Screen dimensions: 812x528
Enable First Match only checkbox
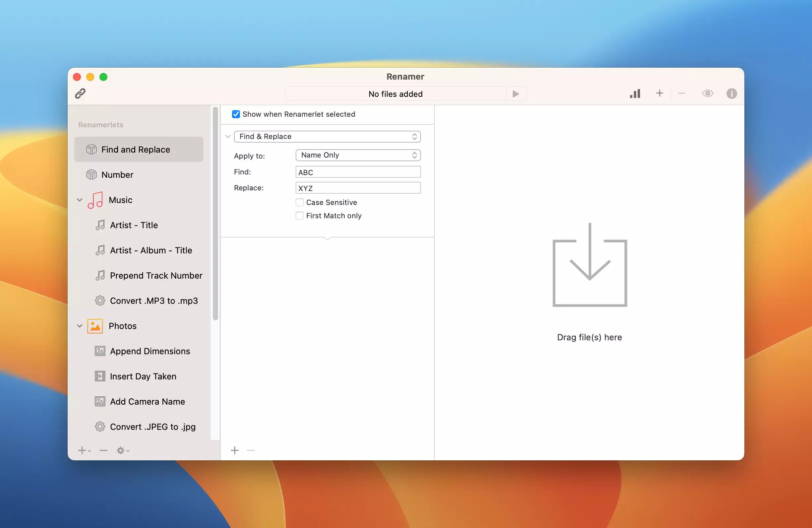point(300,216)
